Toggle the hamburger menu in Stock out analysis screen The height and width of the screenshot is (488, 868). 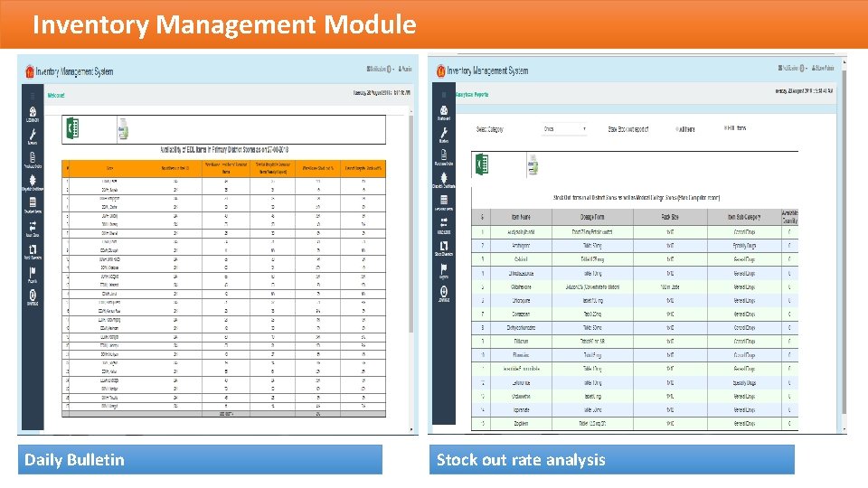[x=444, y=94]
